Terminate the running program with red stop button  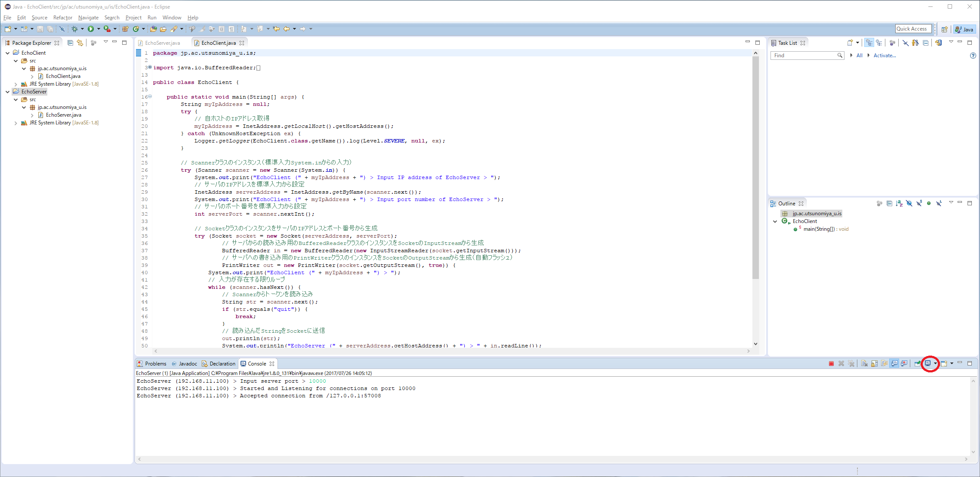831,363
